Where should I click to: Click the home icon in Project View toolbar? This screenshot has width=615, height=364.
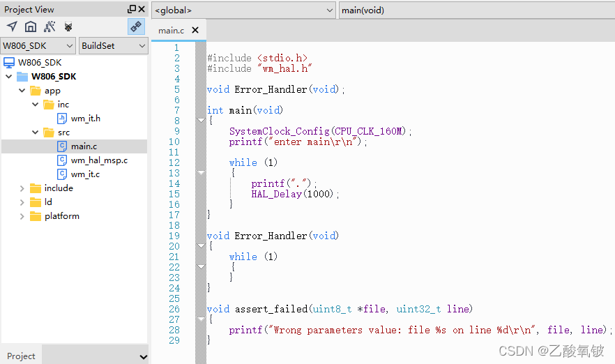(31, 26)
